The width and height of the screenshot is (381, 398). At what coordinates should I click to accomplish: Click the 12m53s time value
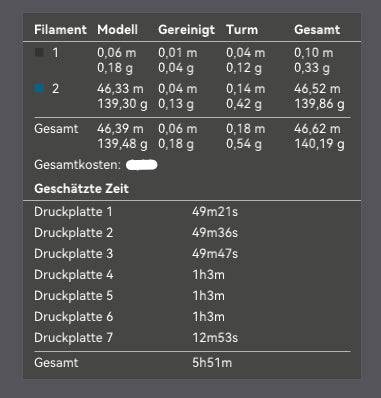coord(215,338)
